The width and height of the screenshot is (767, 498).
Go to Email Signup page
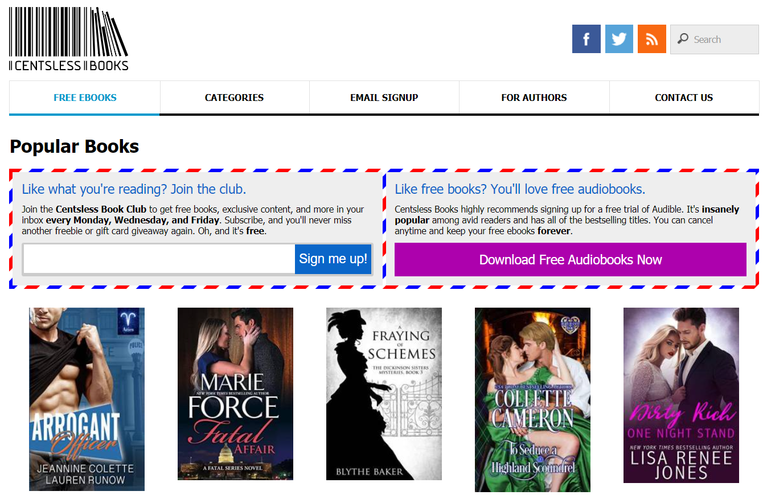point(384,97)
